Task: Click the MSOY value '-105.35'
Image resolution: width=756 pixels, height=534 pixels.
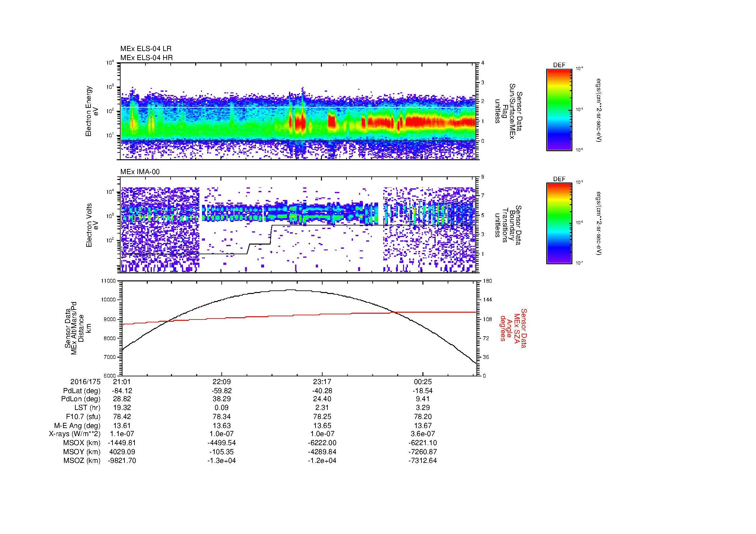Action: point(222,452)
